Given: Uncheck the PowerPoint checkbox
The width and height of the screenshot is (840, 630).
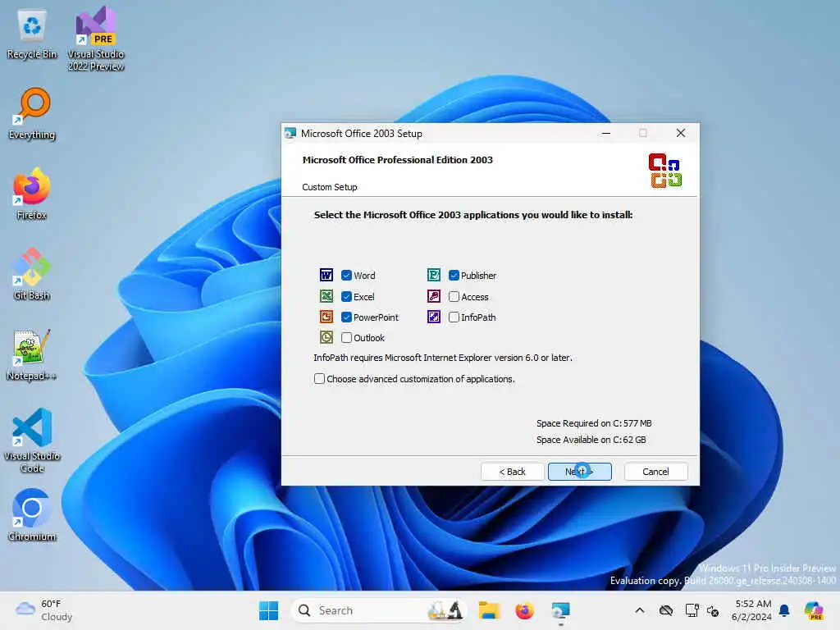Looking at the screenshot, I should [347, 317].
